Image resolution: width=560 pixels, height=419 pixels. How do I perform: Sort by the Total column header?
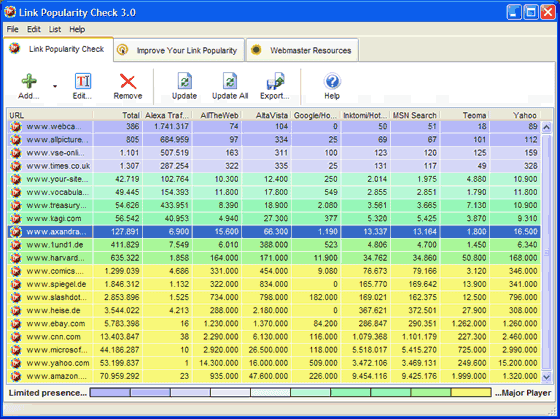(x=118, y=115)
